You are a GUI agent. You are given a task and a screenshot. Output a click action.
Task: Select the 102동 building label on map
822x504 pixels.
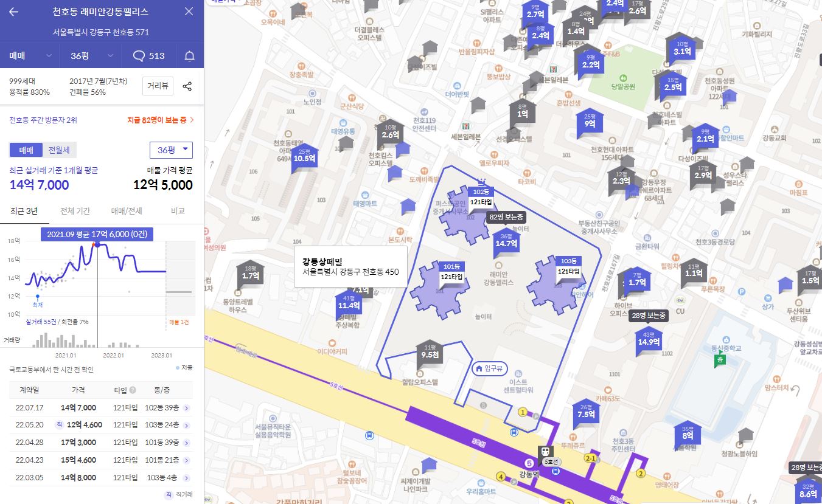(481, 192)
